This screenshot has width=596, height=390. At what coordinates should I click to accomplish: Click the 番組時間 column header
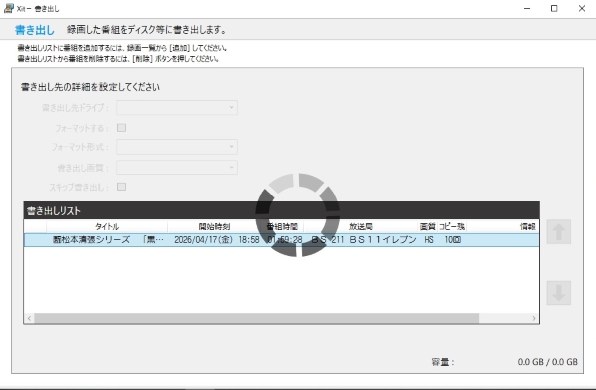[x=282, y=227]
